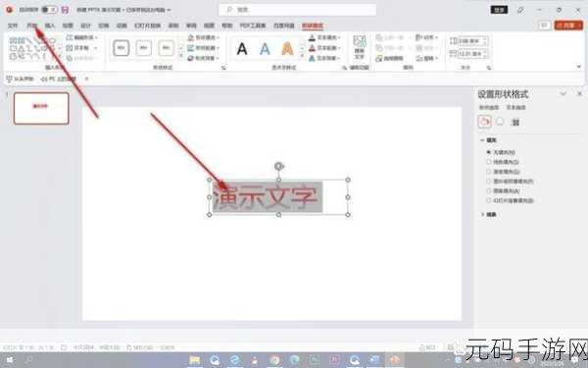Apply the third shape style preset
588x368 pixels.
tap(166, 48)
